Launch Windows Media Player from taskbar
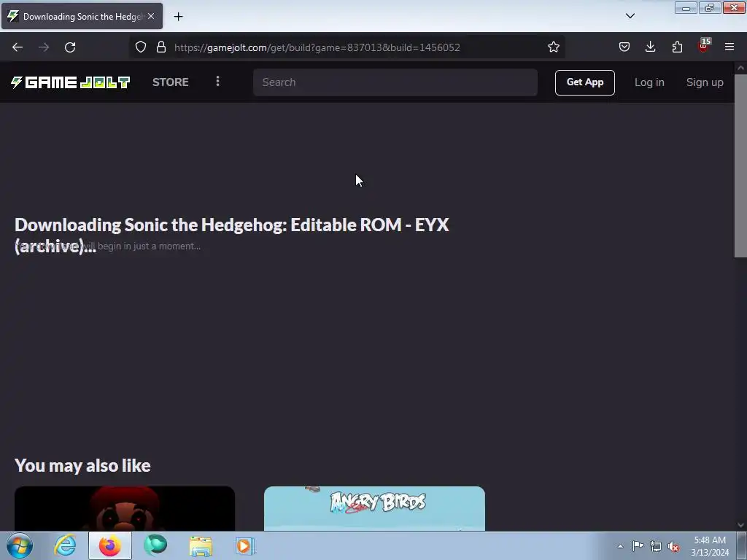 245,545
